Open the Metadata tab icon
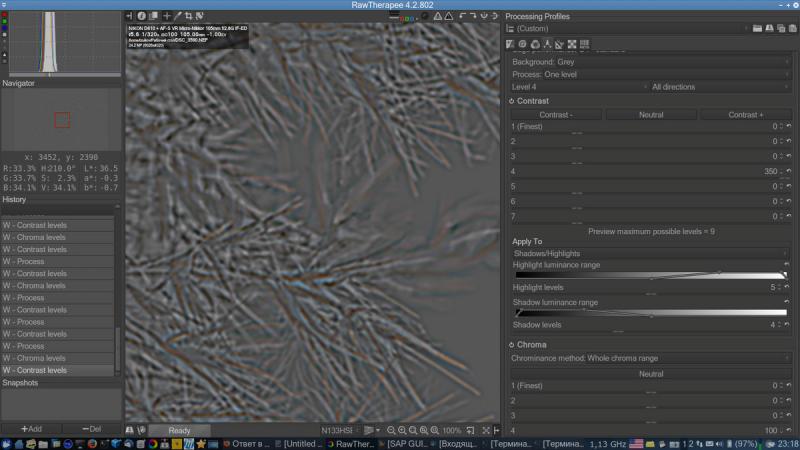 [585, 44]
